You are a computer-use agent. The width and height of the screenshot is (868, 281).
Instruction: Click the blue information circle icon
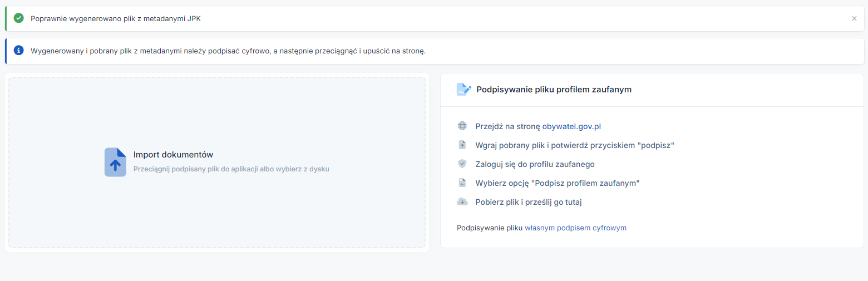point(18,51)
